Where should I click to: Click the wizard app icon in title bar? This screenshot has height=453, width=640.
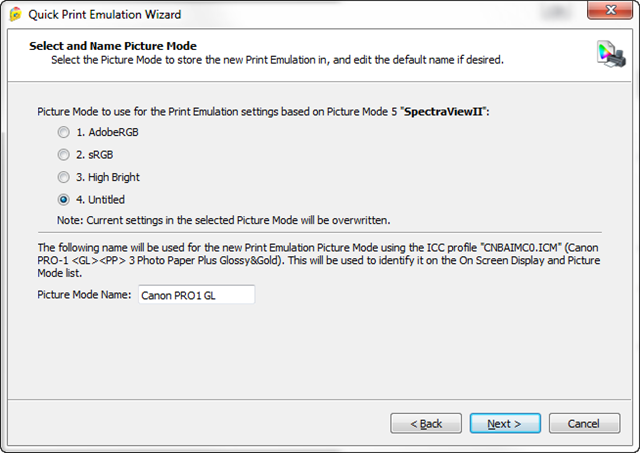click(x=15, y=13)
